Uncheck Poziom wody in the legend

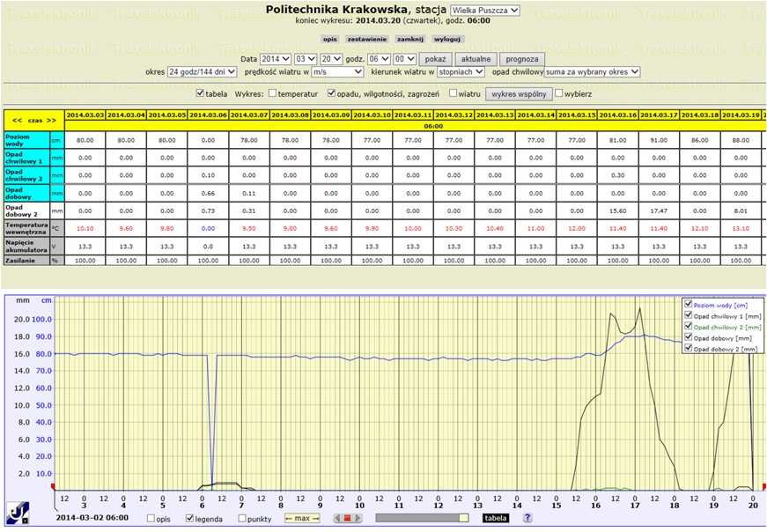pyautogui.click(x=689, y=305)
